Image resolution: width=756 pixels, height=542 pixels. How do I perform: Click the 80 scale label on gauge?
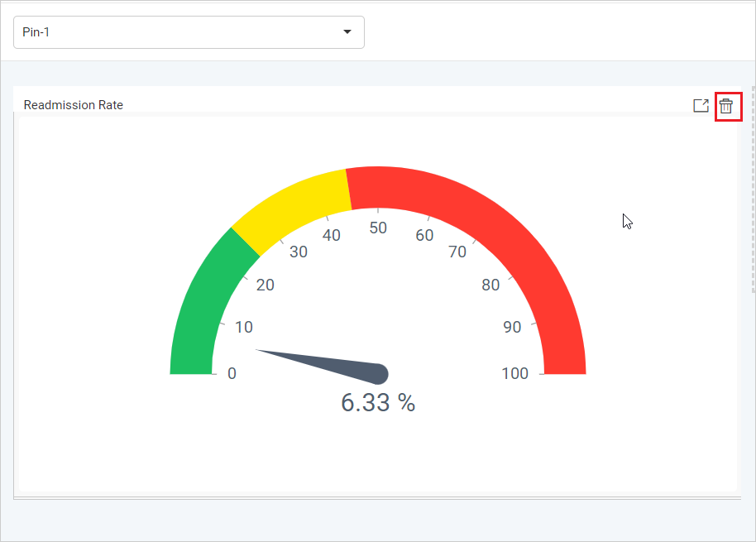pyautogui.click(x=490, y=285)
